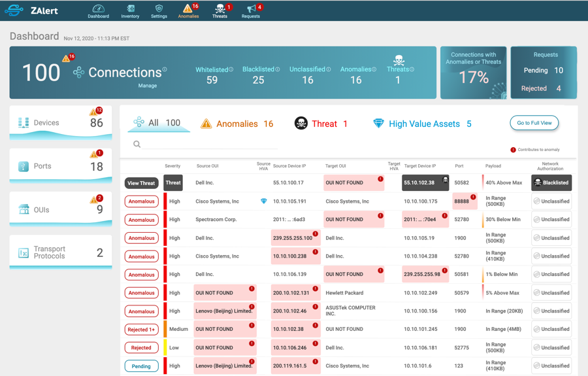Open Unclassified authorization for ASUSTek row
This screenshot has height=376, width=588.
point(551,311)
